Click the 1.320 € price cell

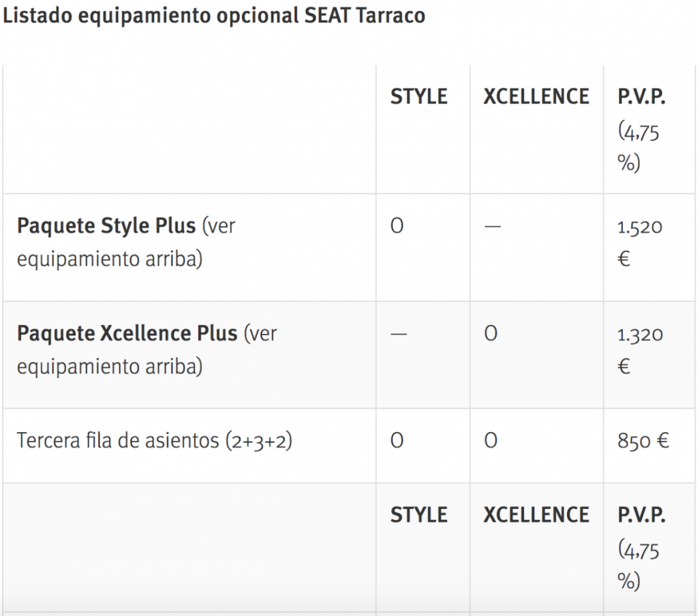639,350
